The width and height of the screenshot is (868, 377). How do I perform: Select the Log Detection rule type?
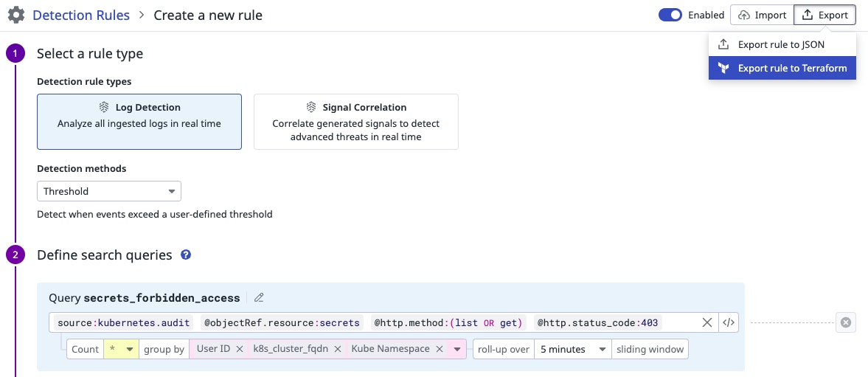pyautogui.click(x=139, y=122)
